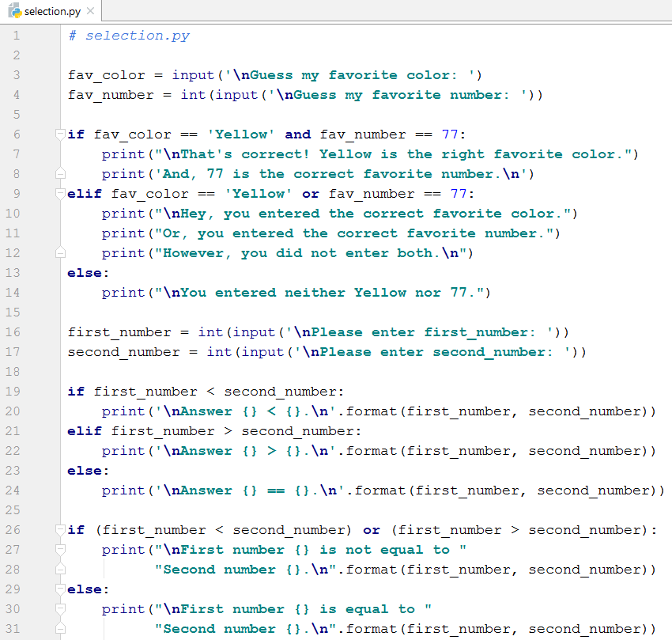Screen dimensions: 672x640
Task: Click fold end marker at line 28
Action: [60, 570]
